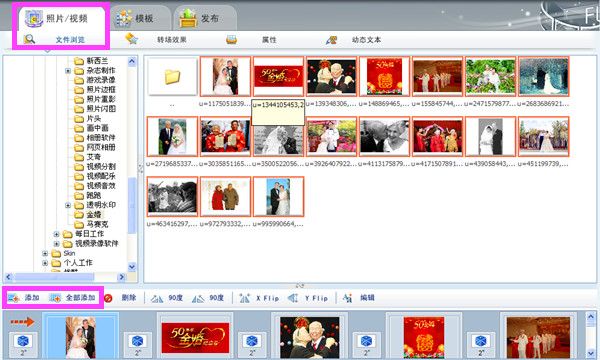Click the 添加 button

(x=24, y=298)
